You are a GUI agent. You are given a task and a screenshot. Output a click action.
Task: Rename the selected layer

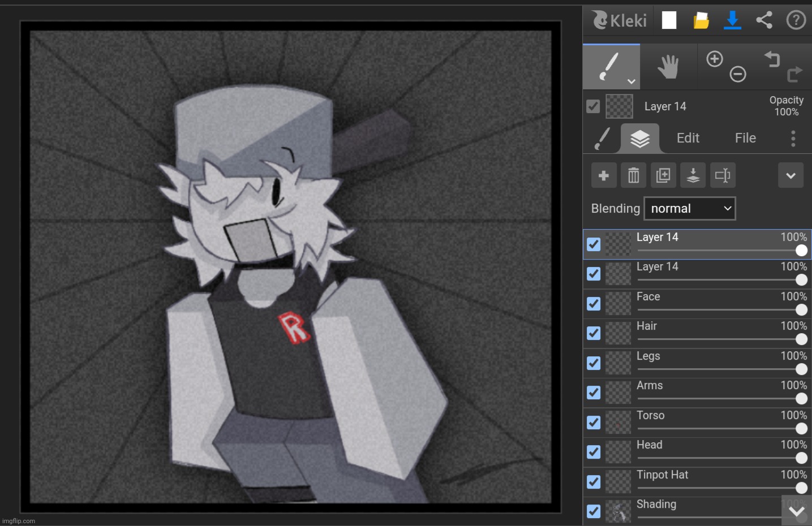(723, 175)
